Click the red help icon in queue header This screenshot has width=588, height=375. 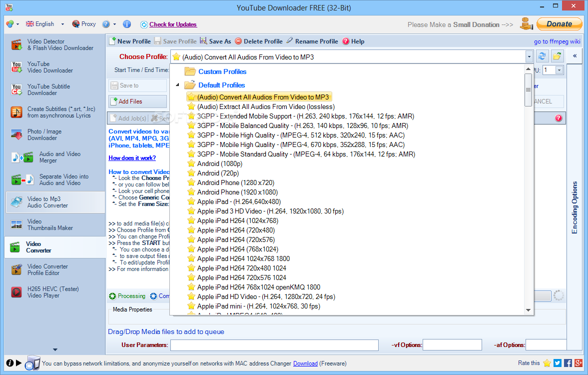559,118
